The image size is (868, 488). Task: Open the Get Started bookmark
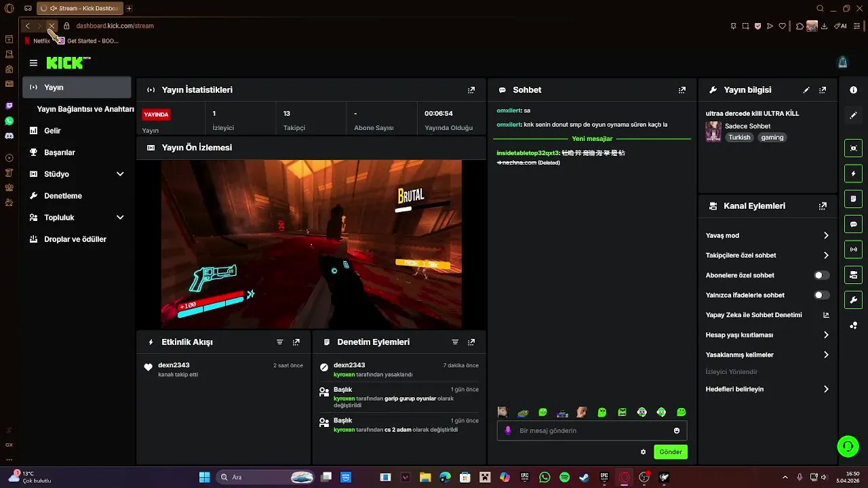click(x=88, y=41)
